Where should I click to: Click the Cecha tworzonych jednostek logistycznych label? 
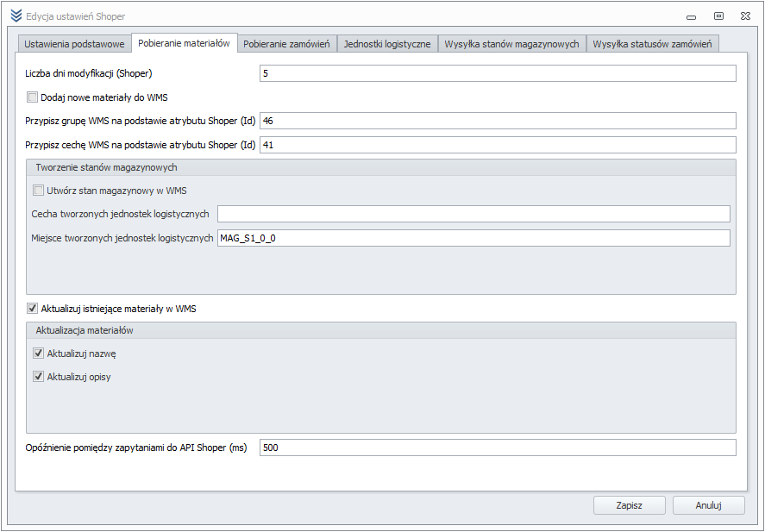tap(120, 214)
